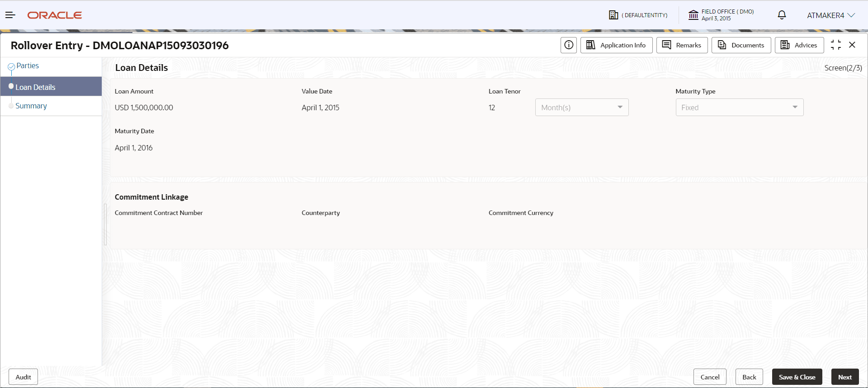Collapse the Rollover Entry window view
Screen dimensions: 868x388
pyautogui.click(x=836, y=45)
